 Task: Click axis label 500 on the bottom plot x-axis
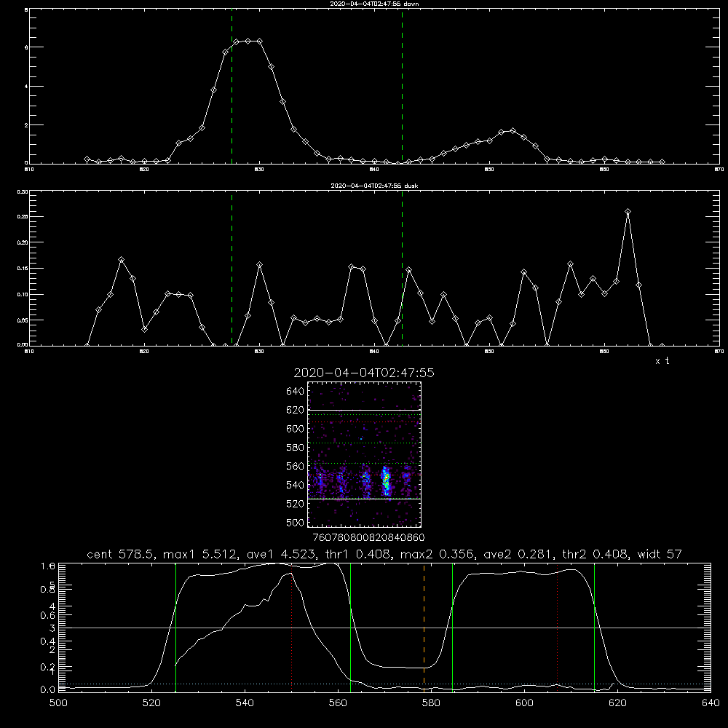coord(58,703)
